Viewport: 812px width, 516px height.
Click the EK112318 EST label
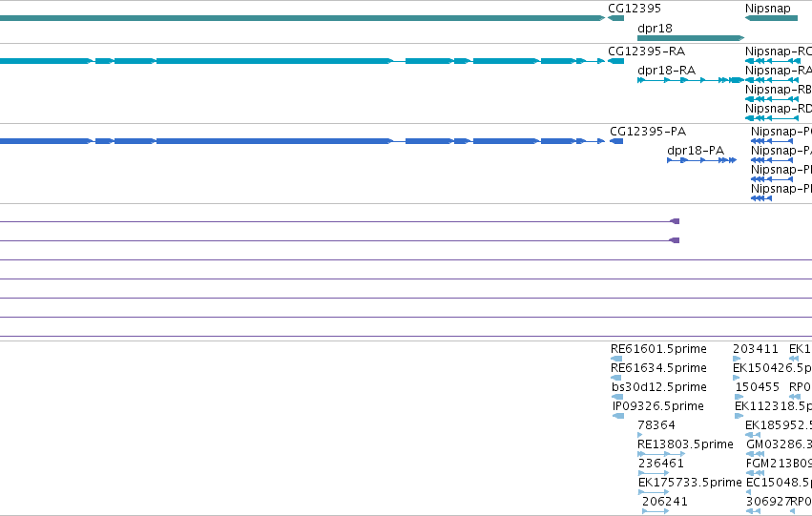click(x=773, y=406)
